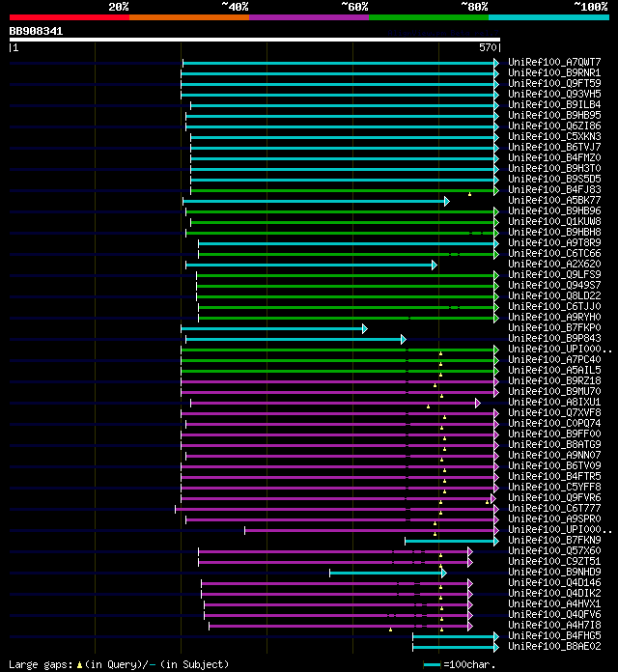Click the UniRef100_Q93VH5 label

pyautogui.click(x=554, y=94)
